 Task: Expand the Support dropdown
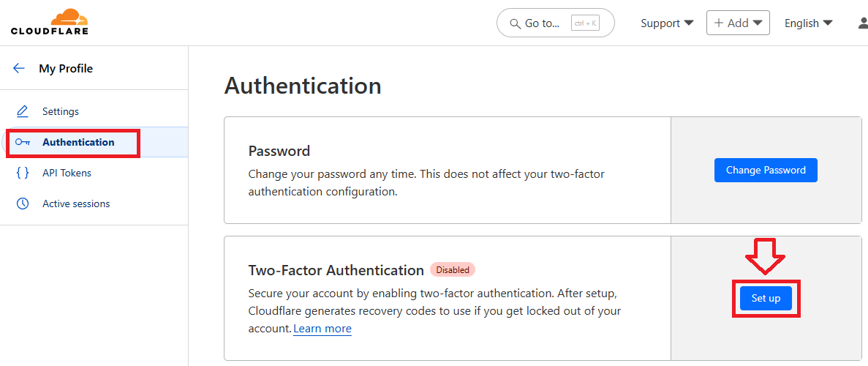click(667, 23)
